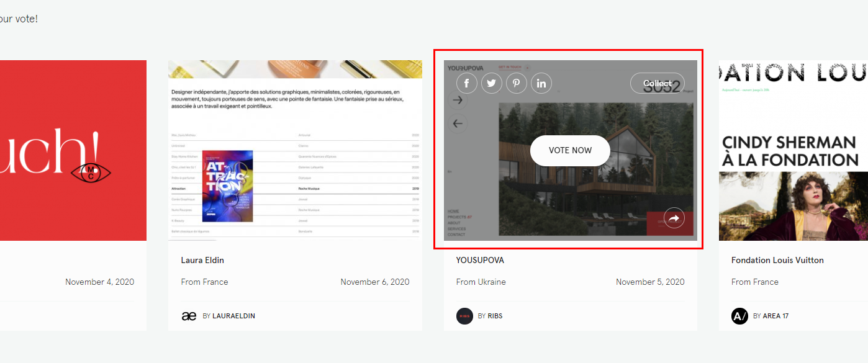Click 'From France' under Laura Eldin

click(x=205, y=282)
